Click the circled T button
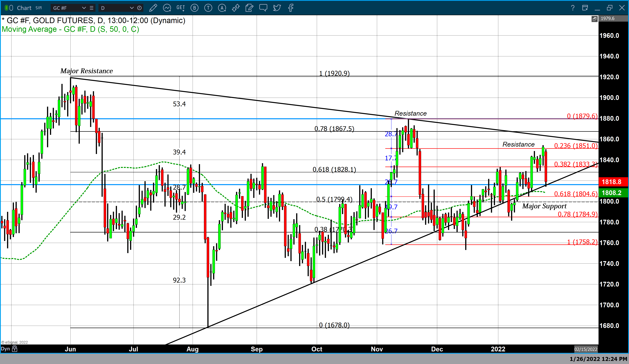This screenshot has height=364, width=629. coord(208,8)
